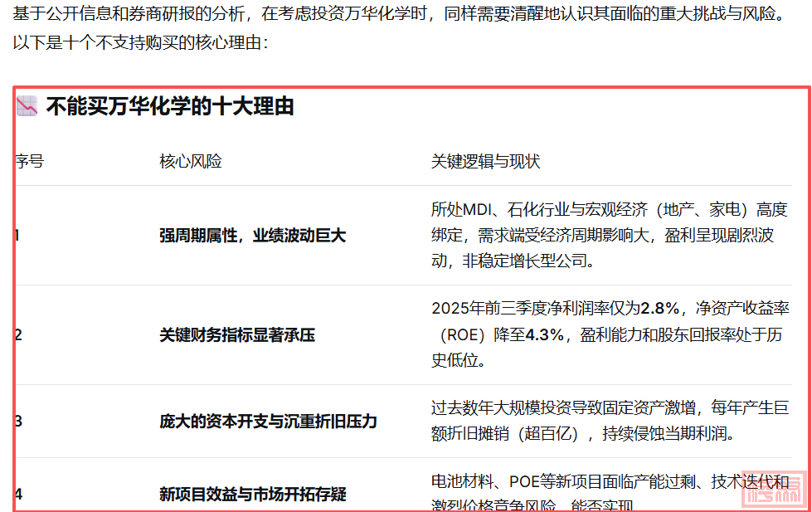Click the description starting with 所处MDI、石化行业
Image resolution: width=812 pixels, height=512 pixels.
pos(608,235)
